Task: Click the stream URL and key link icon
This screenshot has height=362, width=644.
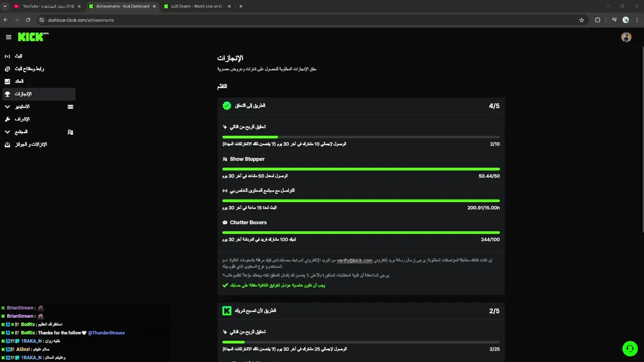Action: pos(8,69)
